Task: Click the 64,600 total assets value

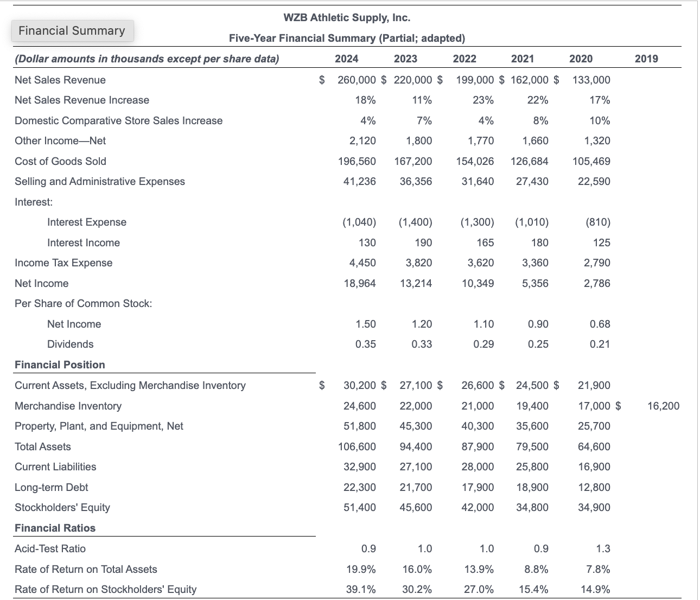Action: tap(594, 446)
